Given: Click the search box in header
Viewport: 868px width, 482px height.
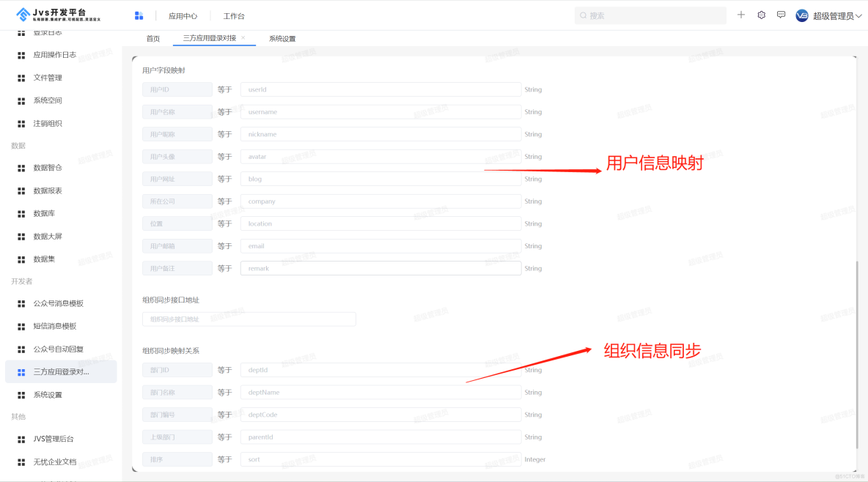Looking at the screenshot, I should pyautogui.click(x=650, y=15).
